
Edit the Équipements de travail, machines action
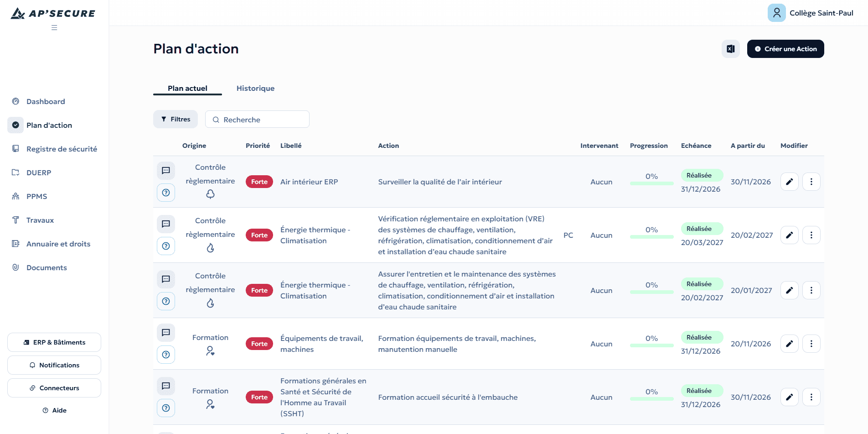click(x=789, y=344)
